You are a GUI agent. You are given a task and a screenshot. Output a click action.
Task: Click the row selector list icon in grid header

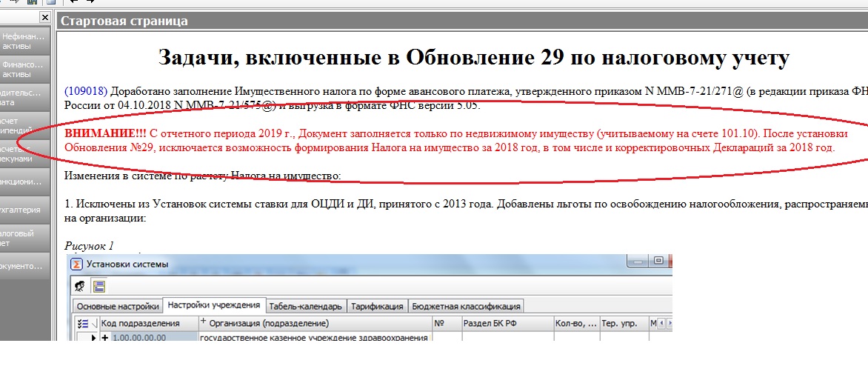coord(83,323)
